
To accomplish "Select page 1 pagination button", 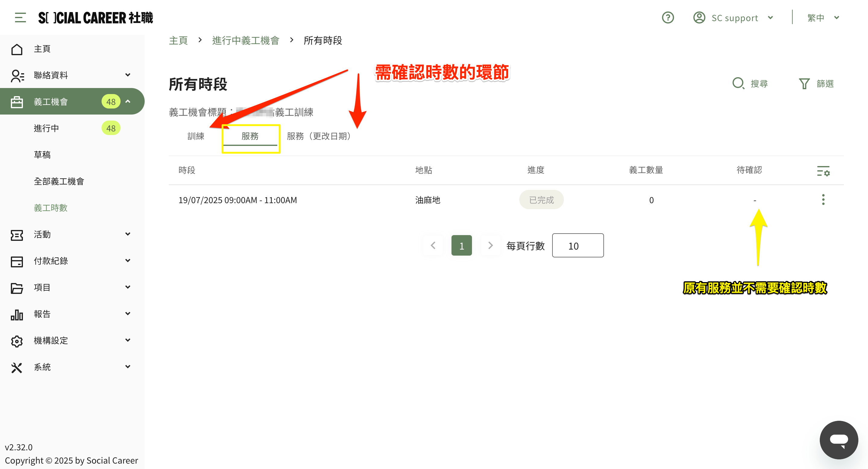I will pos(461,246).
